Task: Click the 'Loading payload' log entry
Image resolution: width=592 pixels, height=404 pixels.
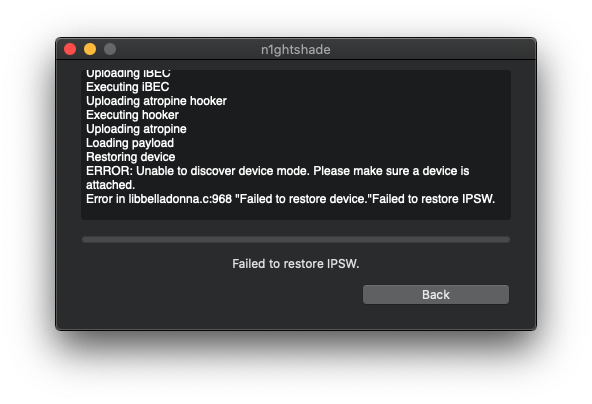Action: tap(130, 143)
